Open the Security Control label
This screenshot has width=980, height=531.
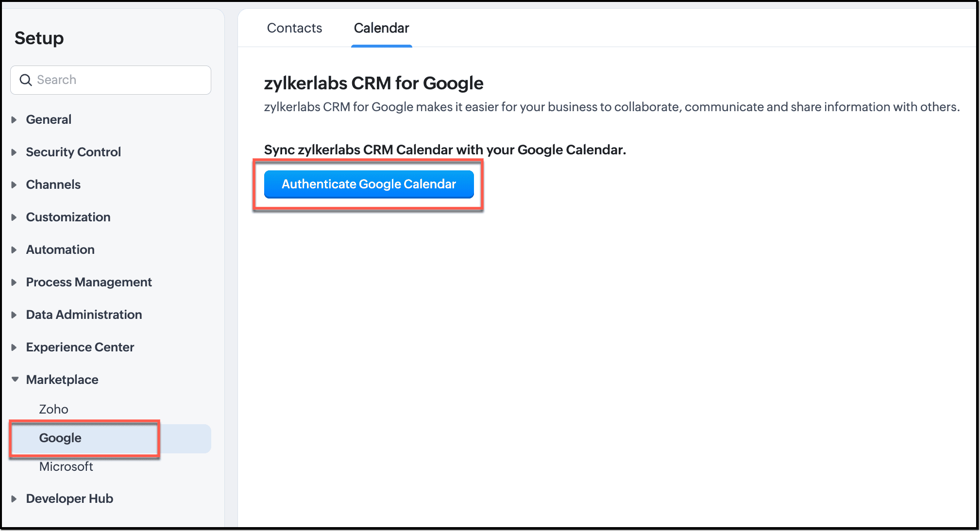73,152
